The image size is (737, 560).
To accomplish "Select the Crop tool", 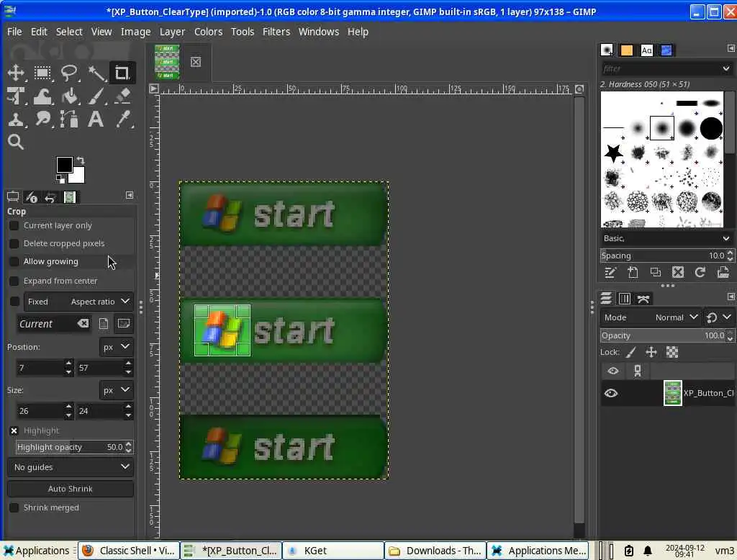I will [x=122, y=73].
